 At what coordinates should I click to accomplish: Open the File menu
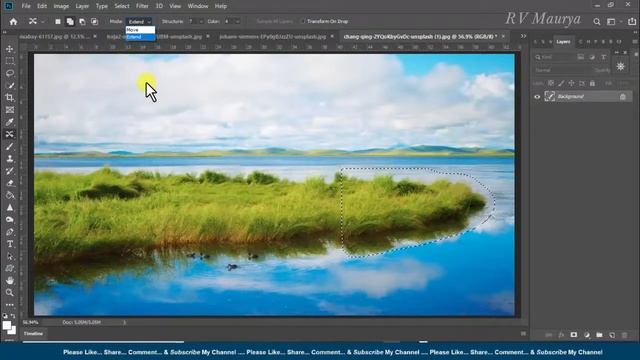click(x=26, y=6)
